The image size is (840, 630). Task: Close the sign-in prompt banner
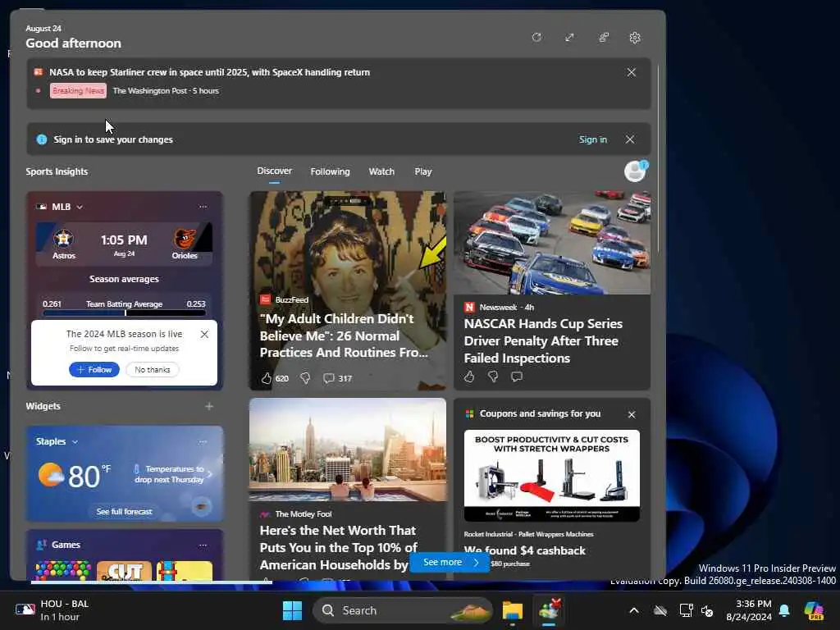point(630,139)
